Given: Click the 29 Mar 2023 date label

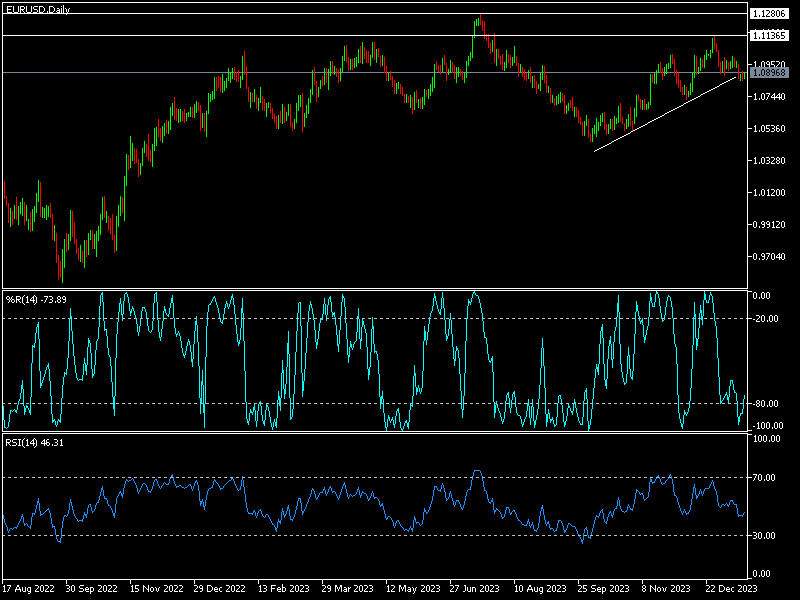Looking at the screenshot, I should 347,588.
